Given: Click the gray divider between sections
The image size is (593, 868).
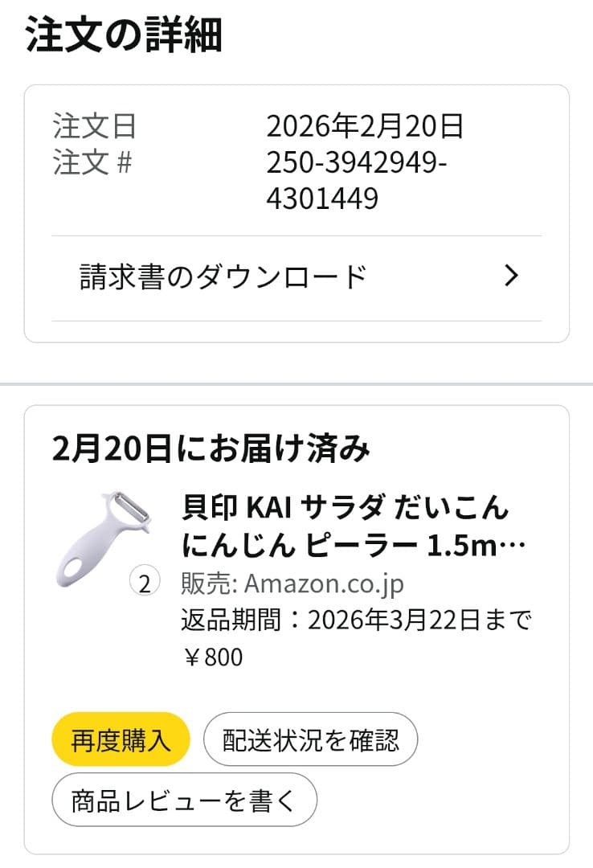Looking at the screenshot, I should [296, 383].
